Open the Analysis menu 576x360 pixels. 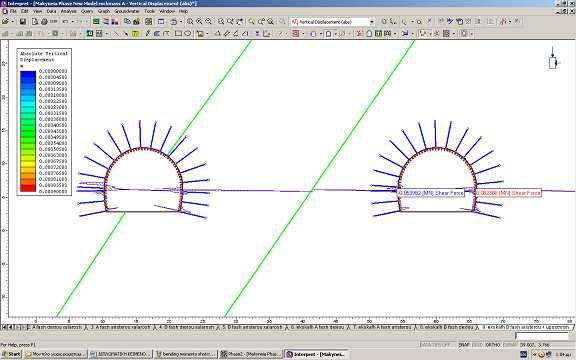click(x=68, y=11)
